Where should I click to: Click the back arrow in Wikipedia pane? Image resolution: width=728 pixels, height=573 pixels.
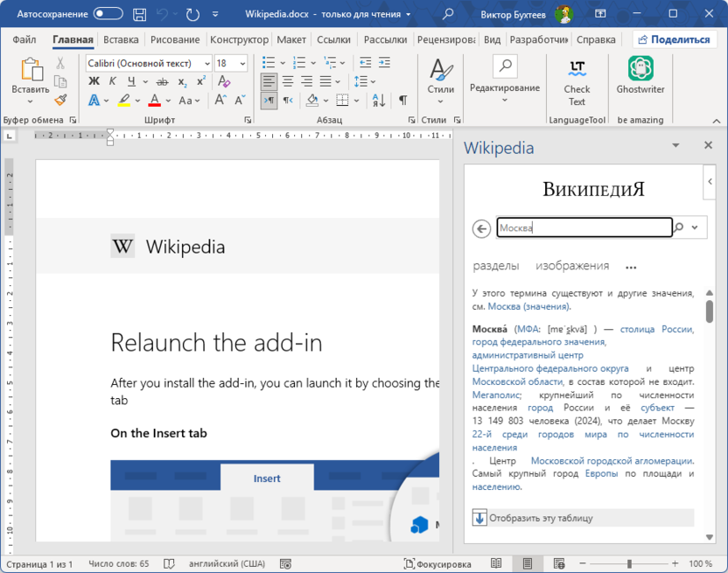pos(481,228)
